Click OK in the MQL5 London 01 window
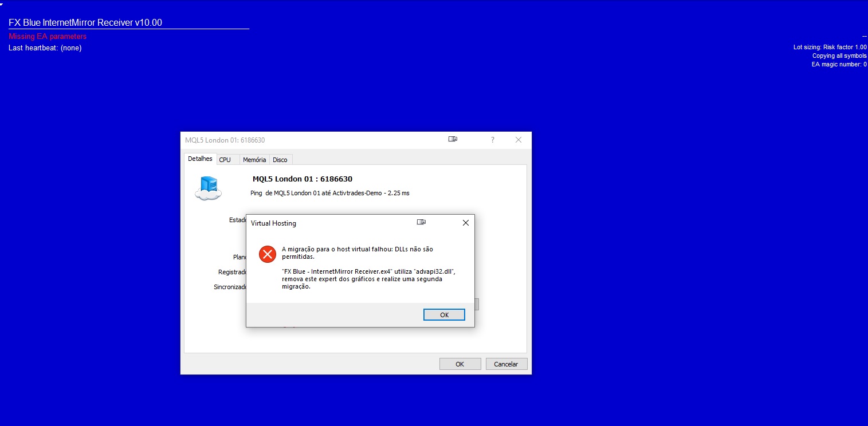 (459, 364)
